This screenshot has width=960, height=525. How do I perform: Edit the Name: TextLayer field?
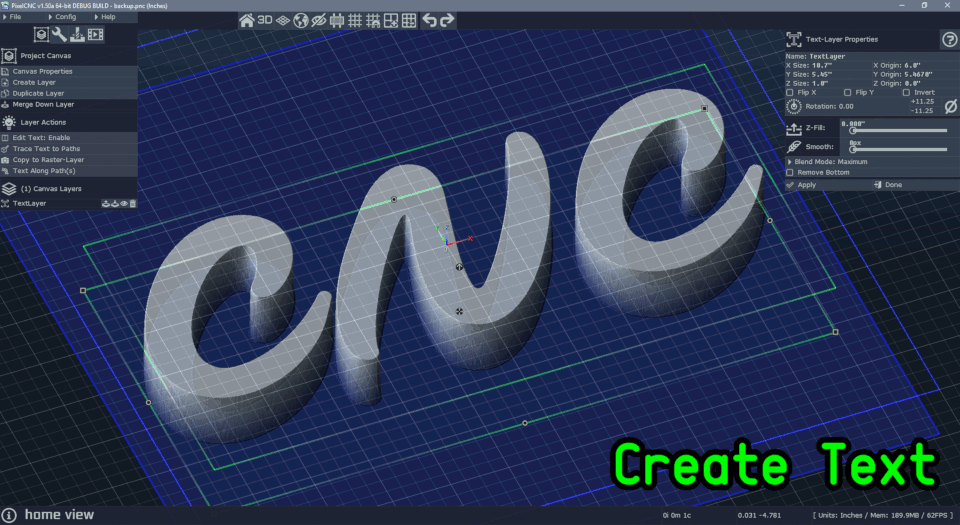tap(872, 56)
